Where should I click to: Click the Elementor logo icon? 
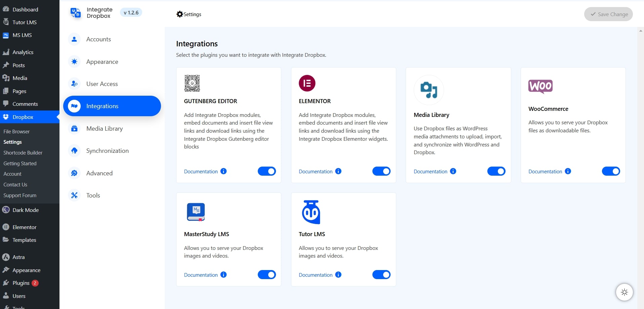click(307, 83)
